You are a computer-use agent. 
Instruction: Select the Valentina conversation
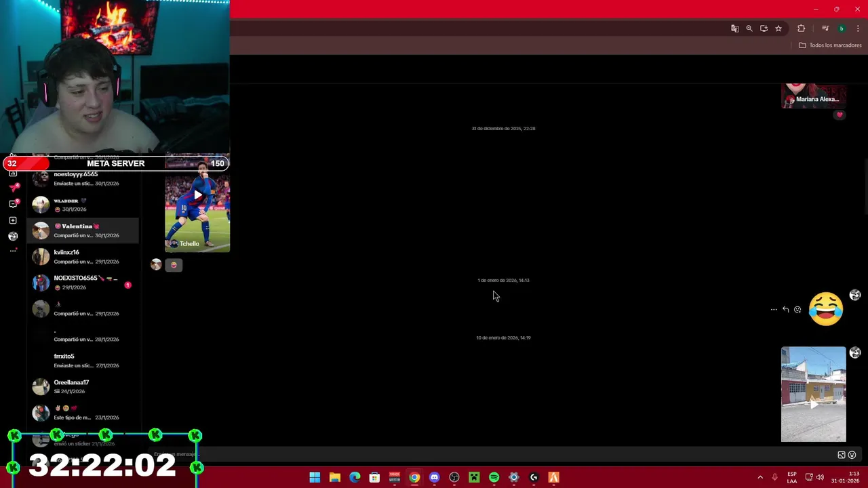[x=83, y=230]
